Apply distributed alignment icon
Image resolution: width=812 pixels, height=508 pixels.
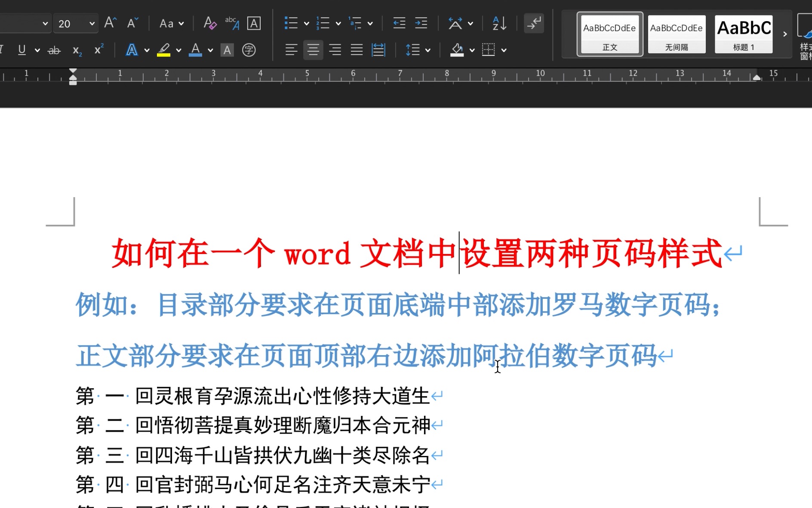point(378,50)
